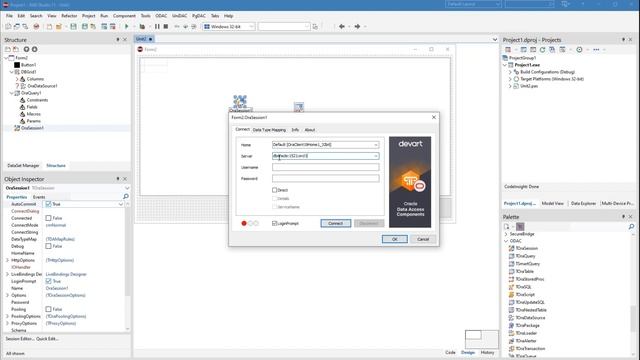Toggle the Pooling False checkbox
Screen dimensions: 640x360
(x=49, y=309)
